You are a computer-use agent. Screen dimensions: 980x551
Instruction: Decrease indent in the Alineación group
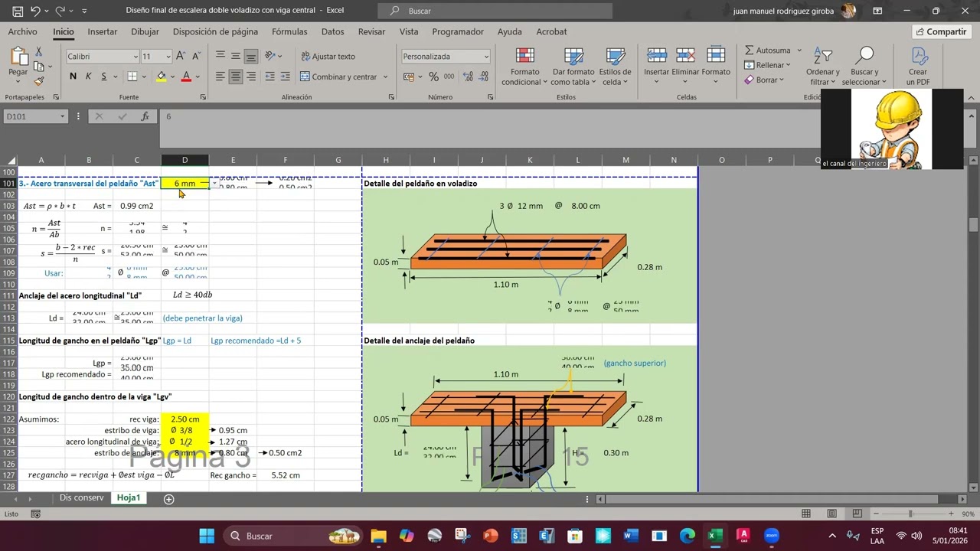coord(270,77)
